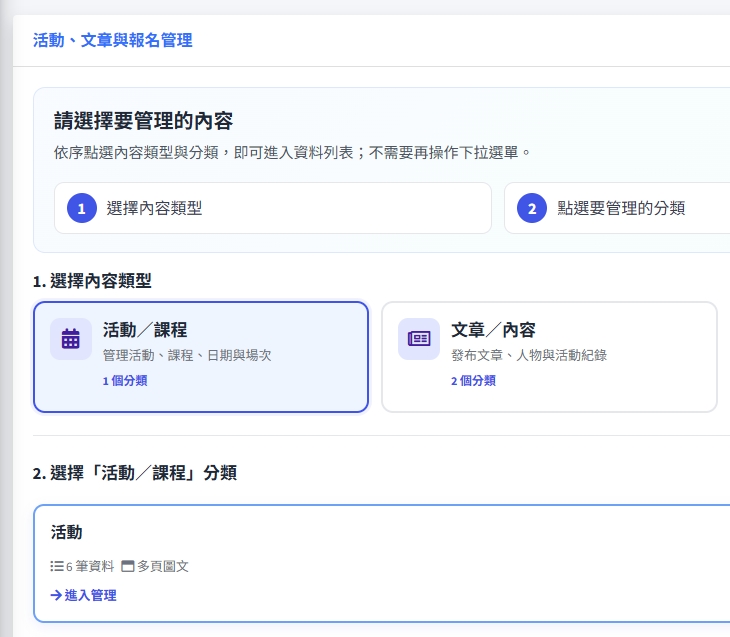The height and width of the screenshot is (637, 730).
Task: Click the 活動、文章與報名管理 page title
Action: [x=113, y=40]
